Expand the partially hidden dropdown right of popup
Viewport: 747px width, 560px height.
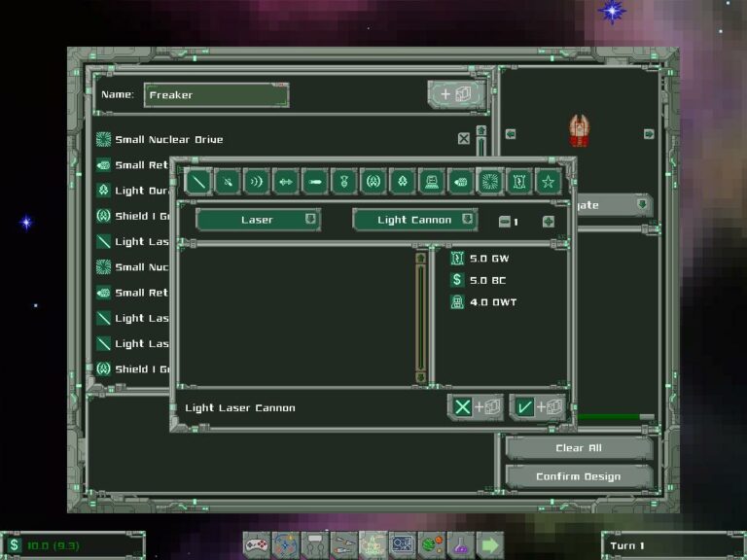[x=614, y=205]
